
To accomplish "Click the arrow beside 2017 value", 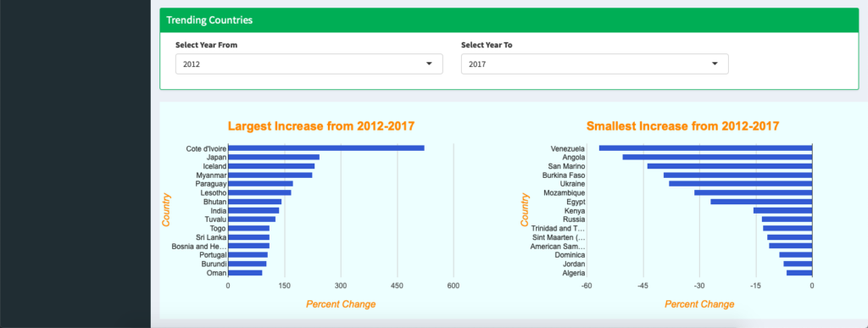I will [714, 64].
